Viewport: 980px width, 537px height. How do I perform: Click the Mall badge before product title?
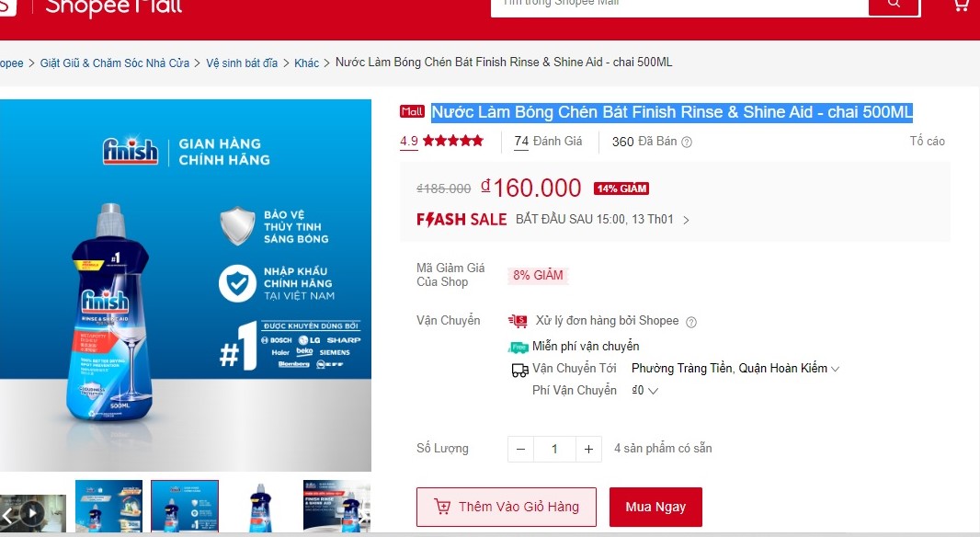point(412,111)
